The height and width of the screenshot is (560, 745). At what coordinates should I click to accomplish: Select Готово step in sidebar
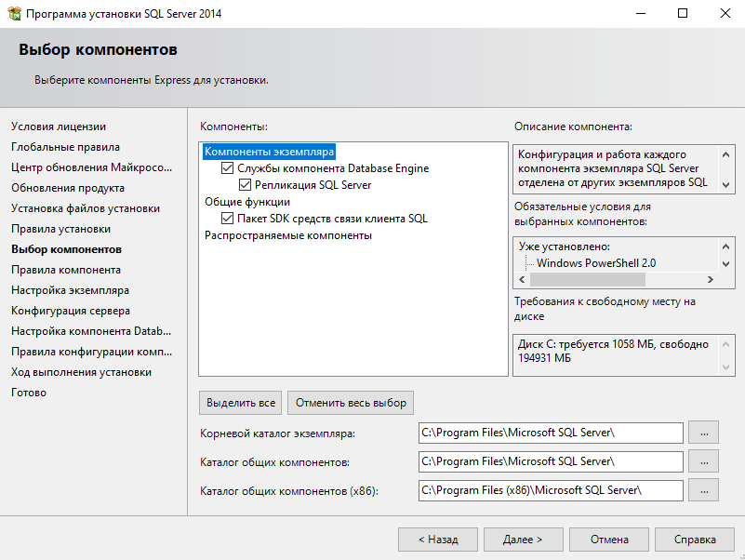click(29, 393)
